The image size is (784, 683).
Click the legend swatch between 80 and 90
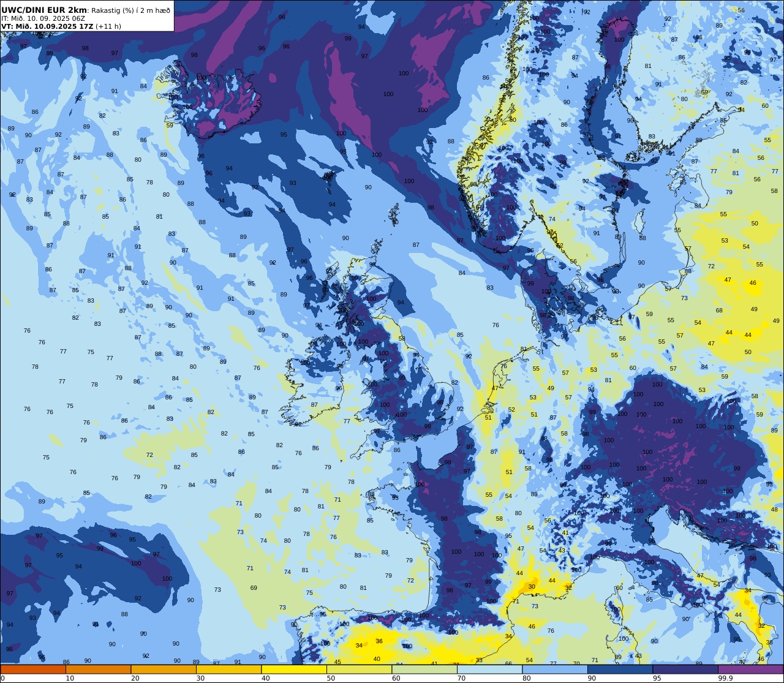tap(555, 669)
